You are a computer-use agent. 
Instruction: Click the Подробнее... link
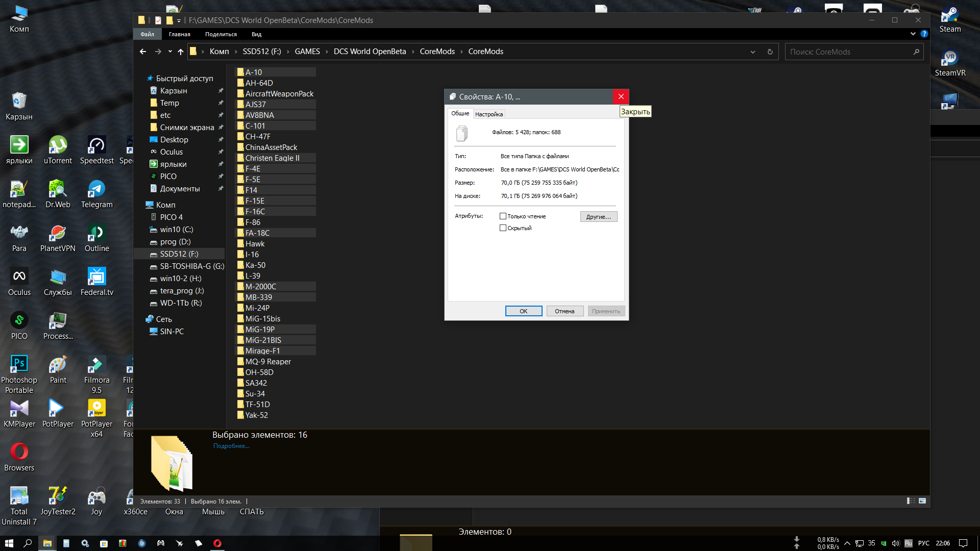[231, 446]
